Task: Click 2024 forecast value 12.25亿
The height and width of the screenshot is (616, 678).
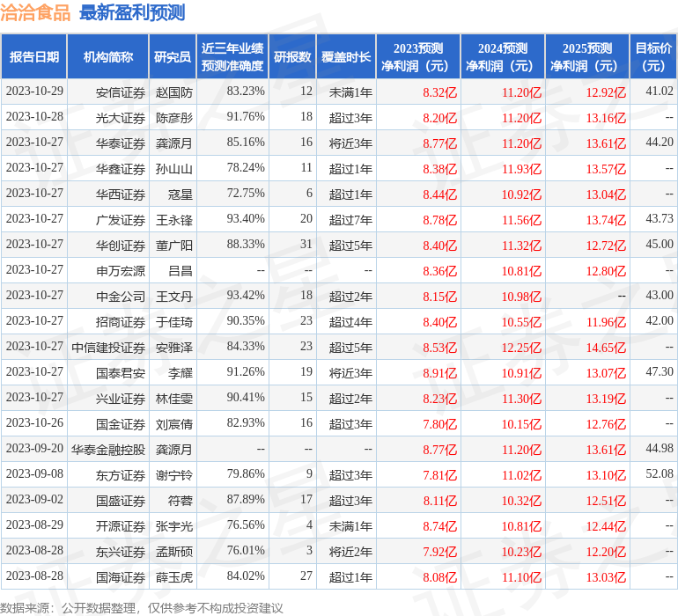Action: tap(521, 348)
